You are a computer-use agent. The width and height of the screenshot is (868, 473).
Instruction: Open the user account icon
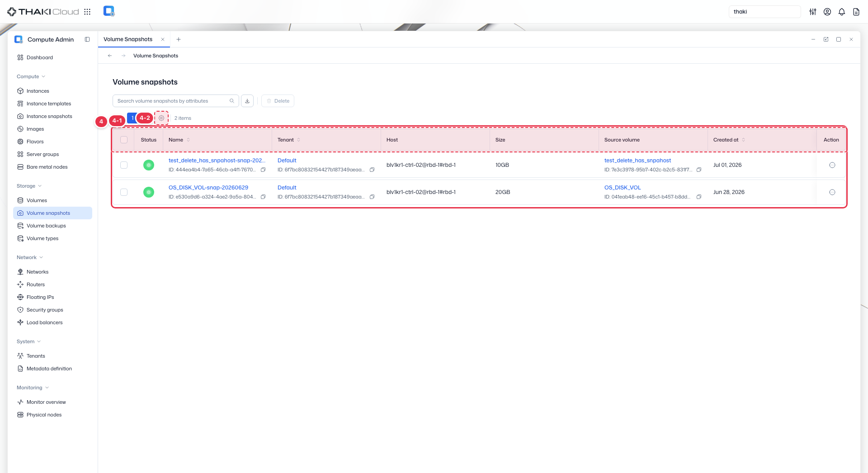(827, 12)
